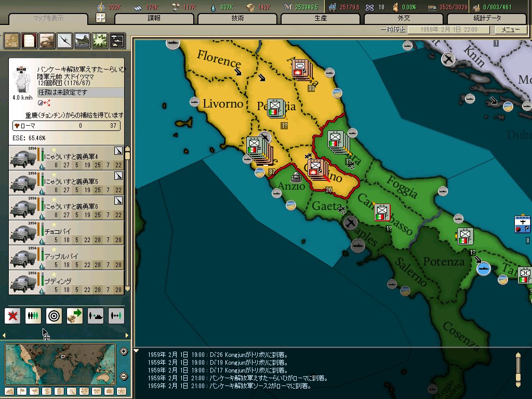Select the red unit counter in Ancona
The image size is (532, 399).
pos(301,70)
